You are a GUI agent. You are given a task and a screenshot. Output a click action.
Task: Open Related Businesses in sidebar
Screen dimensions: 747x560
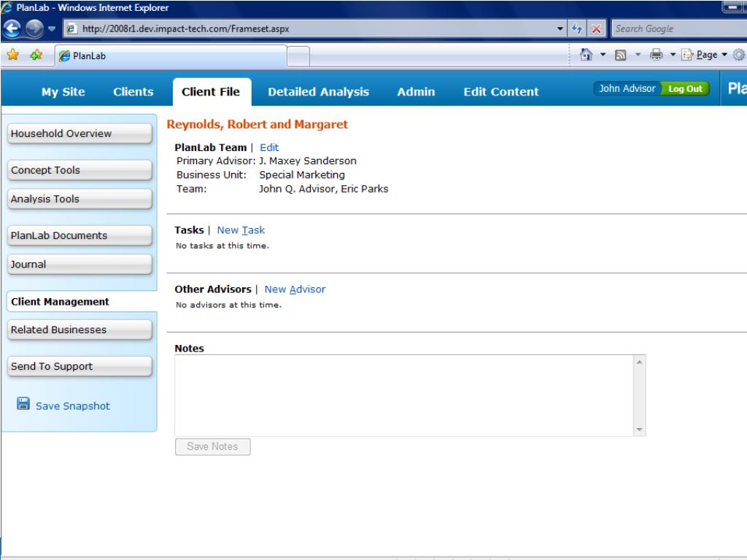[80, 330]
